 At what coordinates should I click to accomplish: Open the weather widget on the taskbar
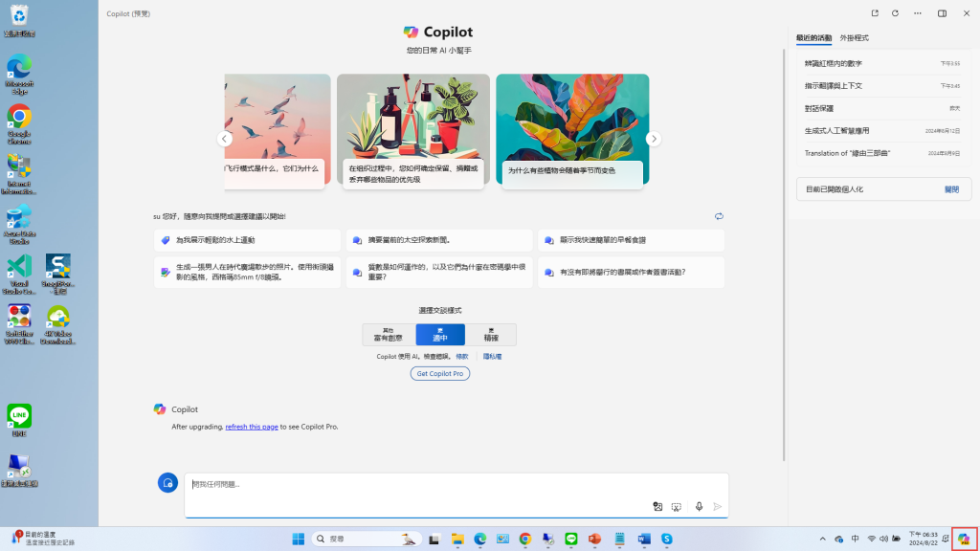tap(44, 539)
